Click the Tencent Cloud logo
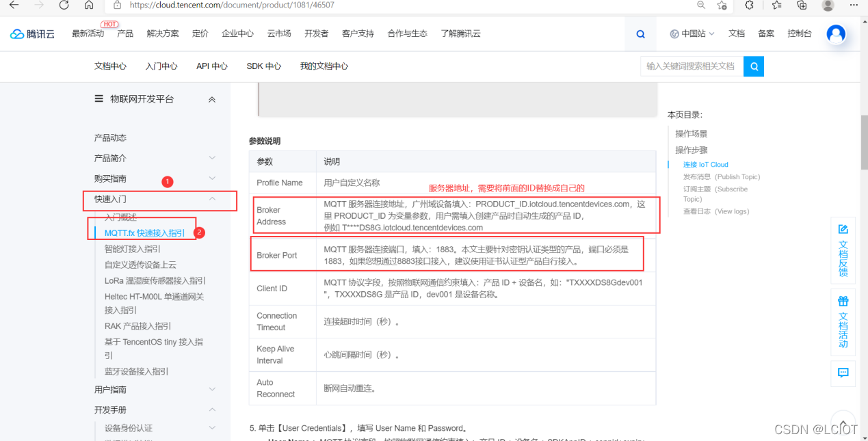The image size is (868, 441). (x=32, y=34)
